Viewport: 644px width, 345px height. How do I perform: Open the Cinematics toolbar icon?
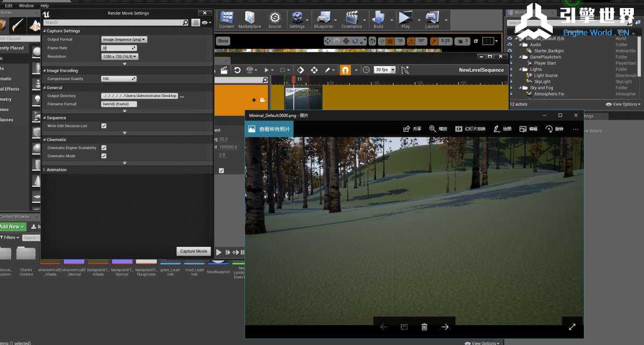click(352, 20)
